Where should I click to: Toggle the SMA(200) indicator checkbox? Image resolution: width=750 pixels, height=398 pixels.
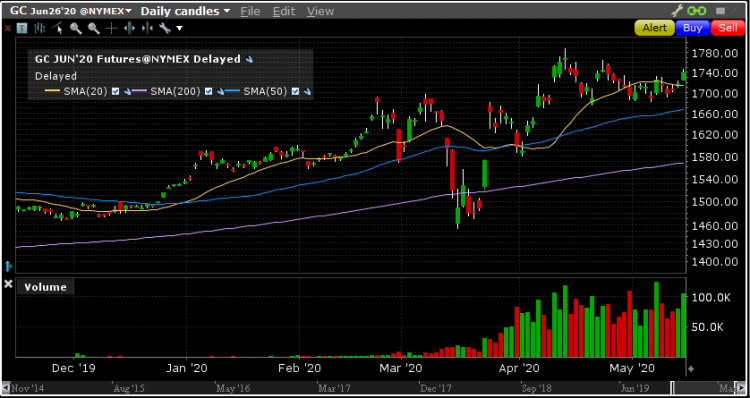[208, 91]
